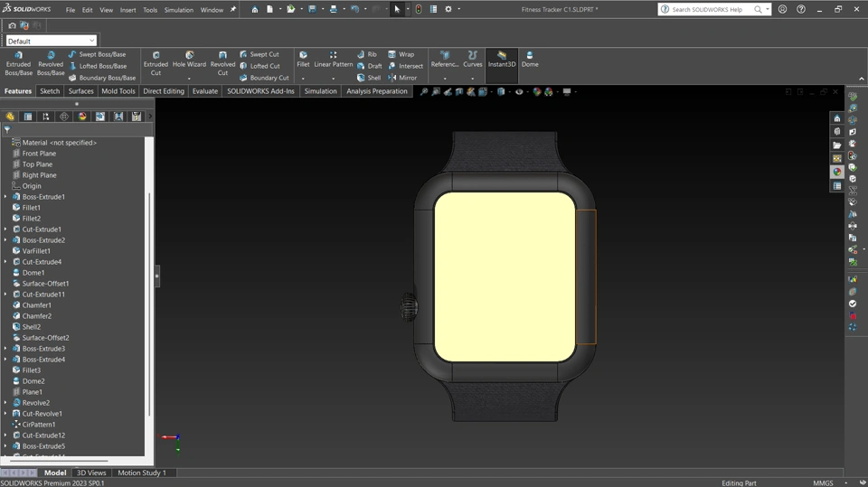Screen dimensions: 868x487
Task: Select the Extruded Boss/Base tool
Action: [18, 63]
